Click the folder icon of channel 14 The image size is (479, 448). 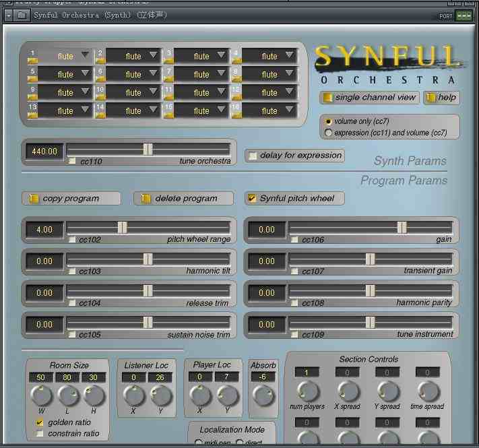[100, 115]
